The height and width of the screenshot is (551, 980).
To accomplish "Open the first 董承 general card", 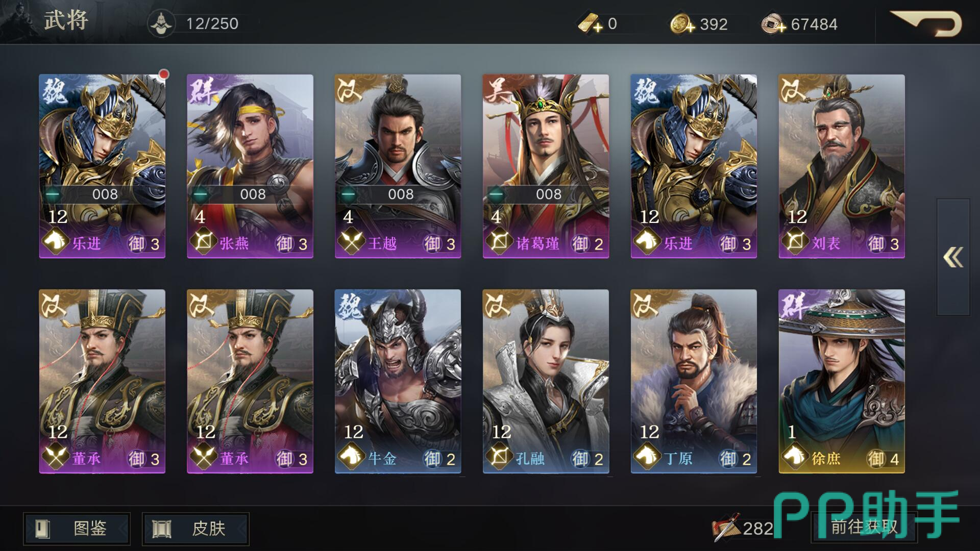I will (102, 382).
